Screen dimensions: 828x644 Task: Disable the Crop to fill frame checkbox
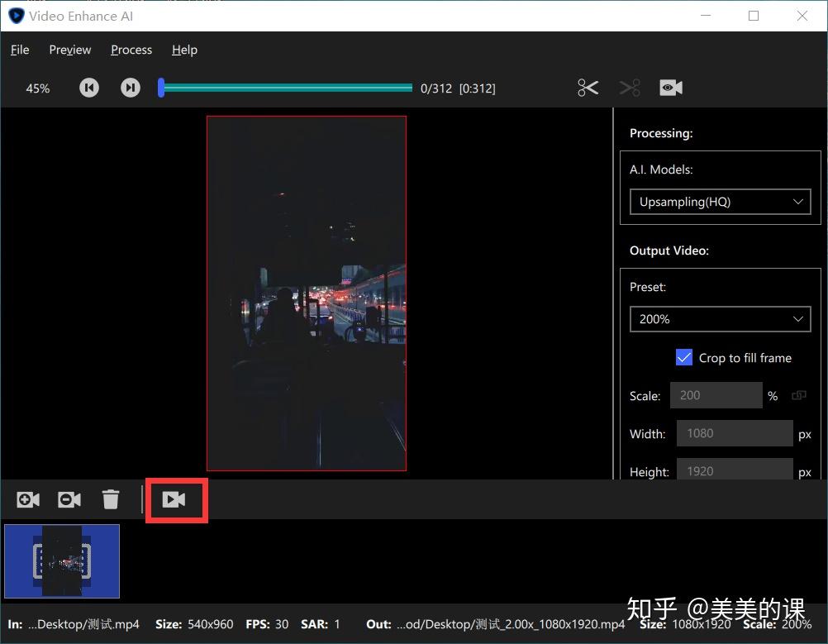683,357
